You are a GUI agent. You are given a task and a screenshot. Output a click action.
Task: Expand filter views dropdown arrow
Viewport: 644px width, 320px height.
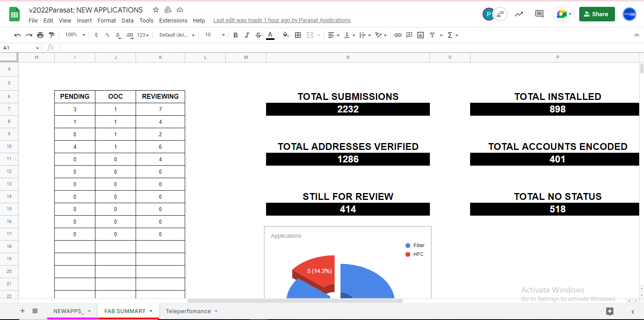[441, 35]
